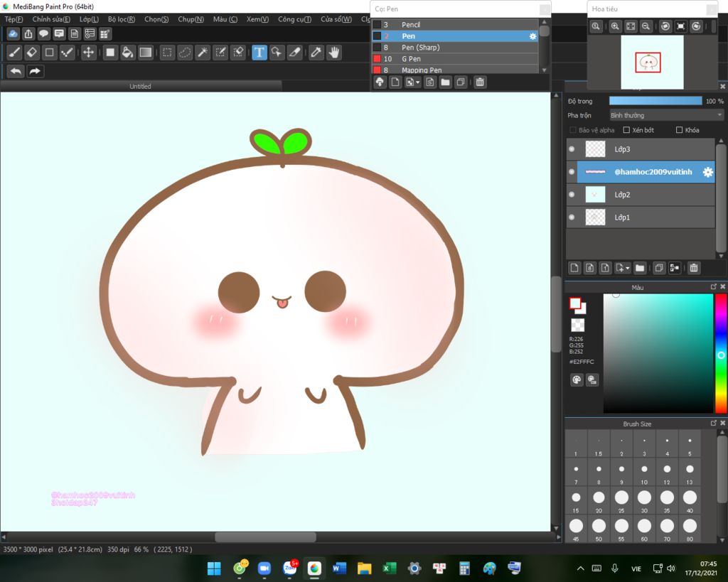Zoom out using the navigator magnifier minus
Screen dimensions: 728x582
[x=646, y=26]
